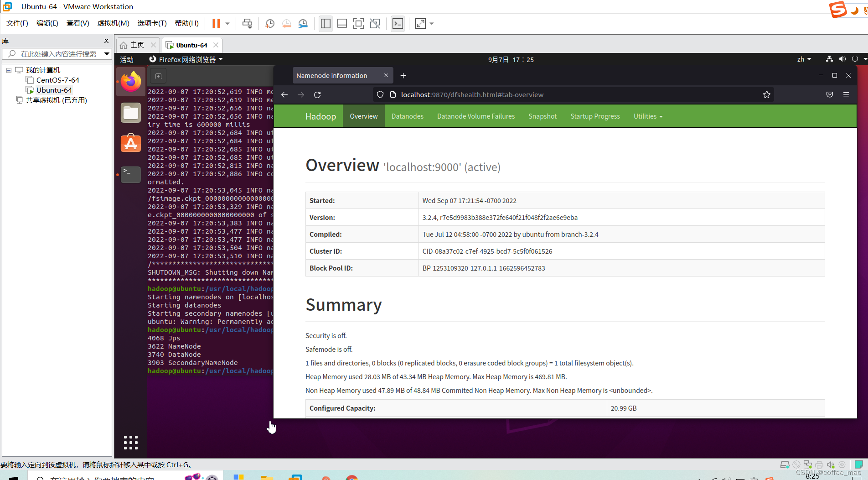
Task: Open the 选项卡(T) menu
Action: pos(152,23)
